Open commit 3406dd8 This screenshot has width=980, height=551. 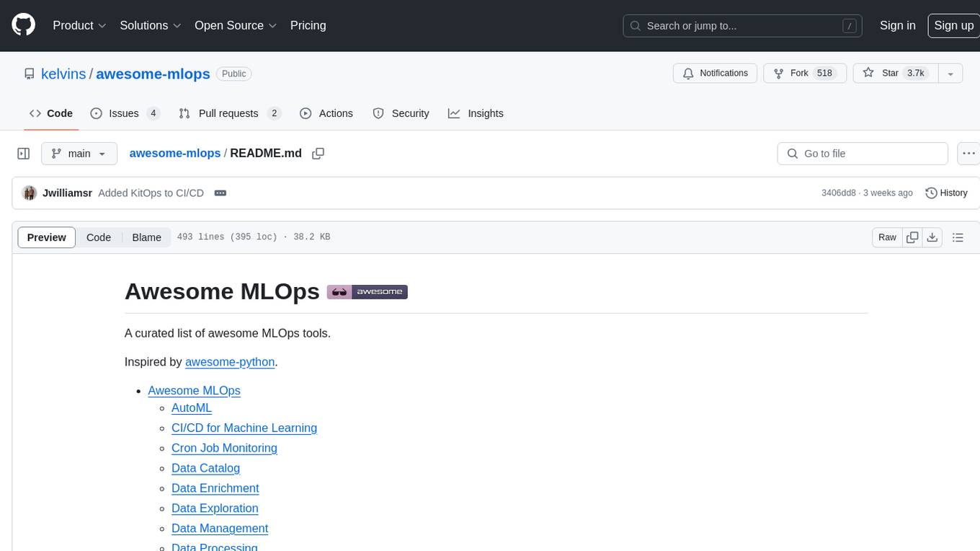tap(839, 193)
